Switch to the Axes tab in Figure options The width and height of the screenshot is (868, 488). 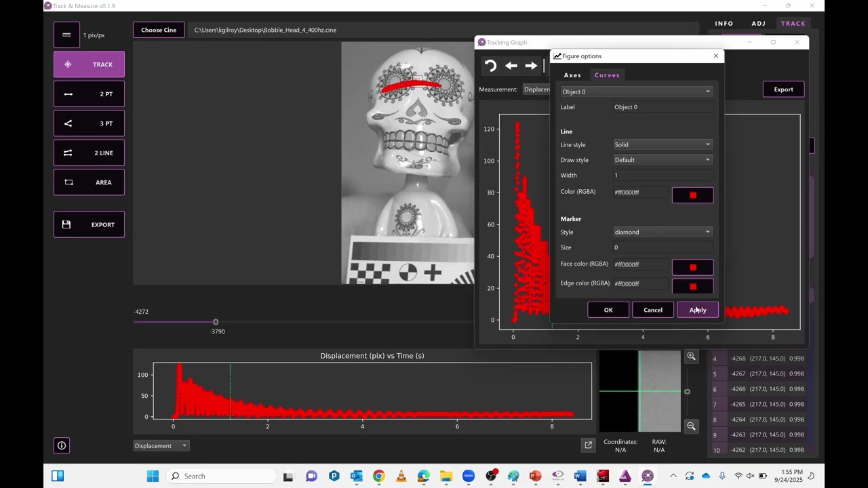(x=572, y=75)
